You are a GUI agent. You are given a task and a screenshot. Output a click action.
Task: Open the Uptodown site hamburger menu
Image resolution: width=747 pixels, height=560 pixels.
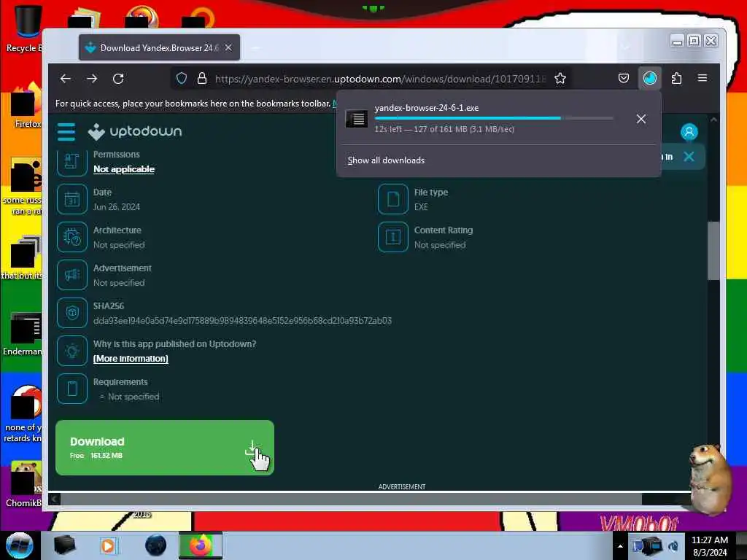pyautogui.click(x=66, y=132)
